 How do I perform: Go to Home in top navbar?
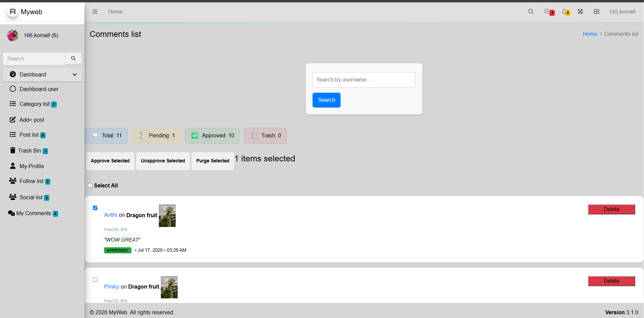pos(115,12)
